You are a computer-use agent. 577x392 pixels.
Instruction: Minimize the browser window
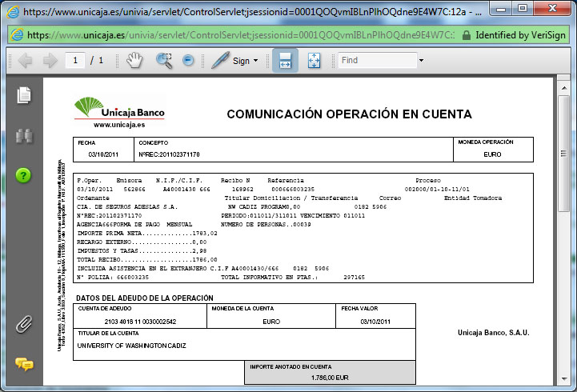500,9
